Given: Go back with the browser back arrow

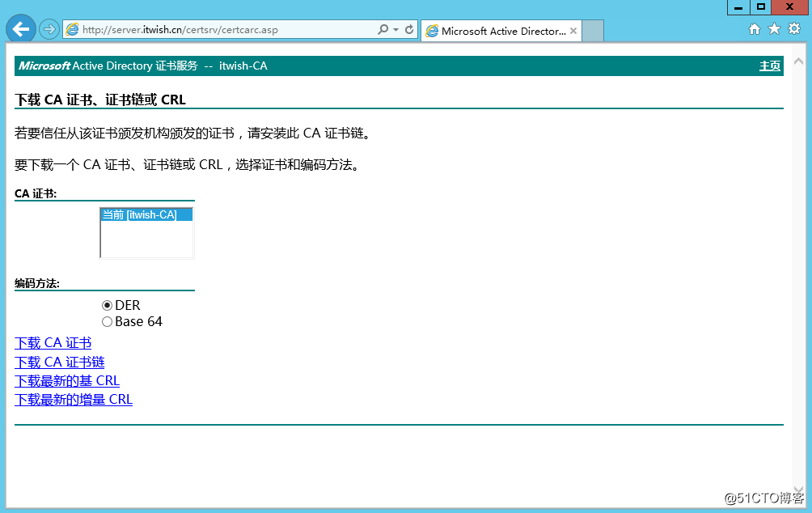Looking at the screenshot, I should 21,29.
